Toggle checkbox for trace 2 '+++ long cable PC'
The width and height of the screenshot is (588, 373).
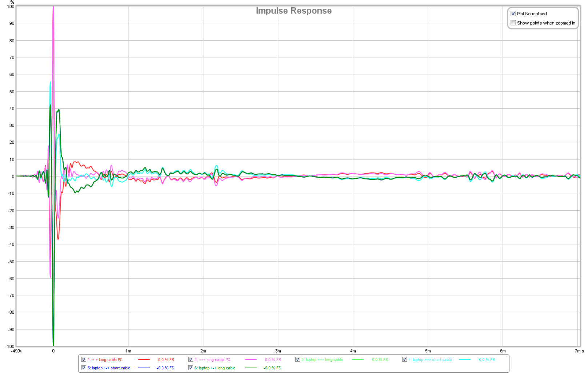(191, 360)
